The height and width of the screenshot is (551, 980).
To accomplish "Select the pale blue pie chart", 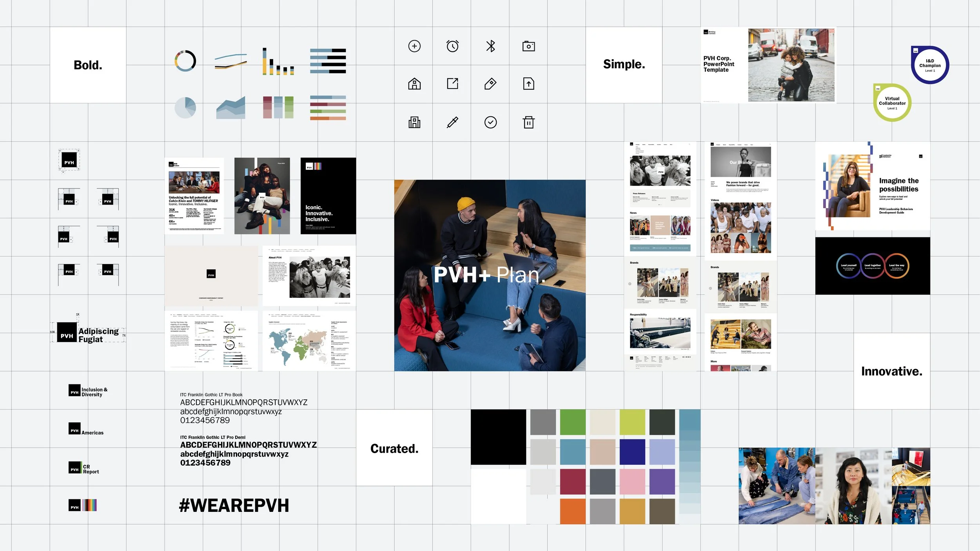I will [x=185, y=107].
